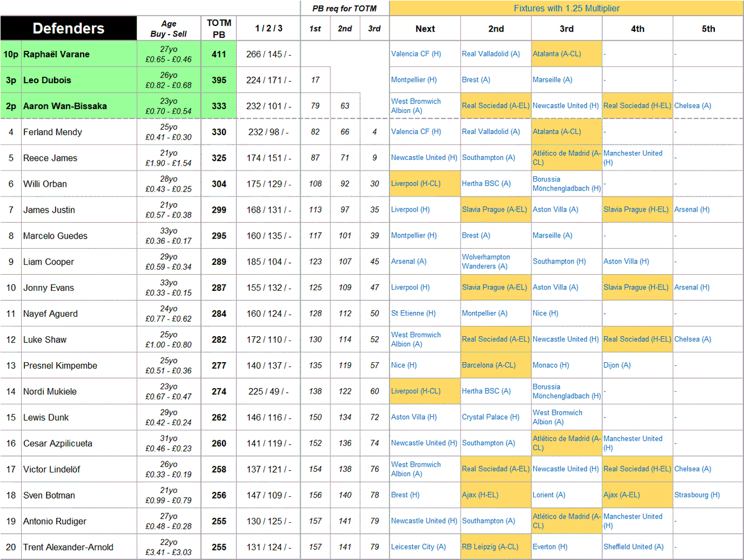Screen dimensions: 744x560
Task: Click Leo Dubois TOTM PB 395
Action: [219, 80]
